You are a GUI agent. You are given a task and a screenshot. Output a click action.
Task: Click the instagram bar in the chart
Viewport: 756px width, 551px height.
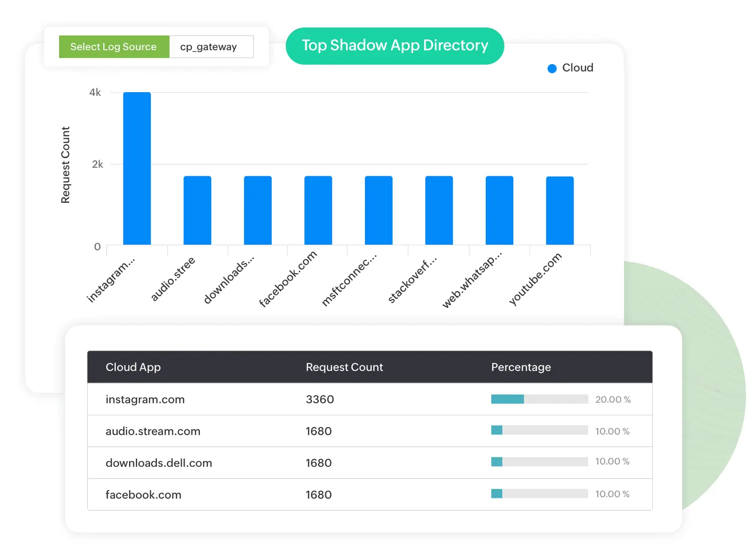[x=137, y=168]
